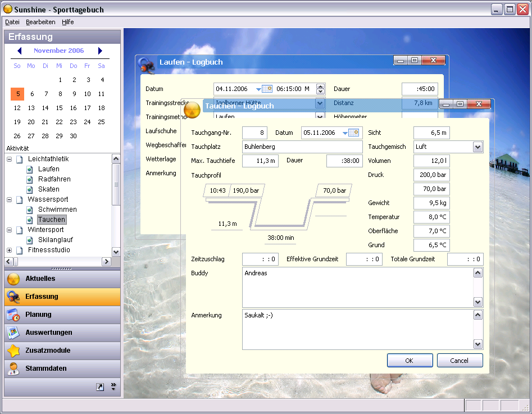Expand the Fitnessstudio tree node
The image size is (532, 414).
point(9,250)
